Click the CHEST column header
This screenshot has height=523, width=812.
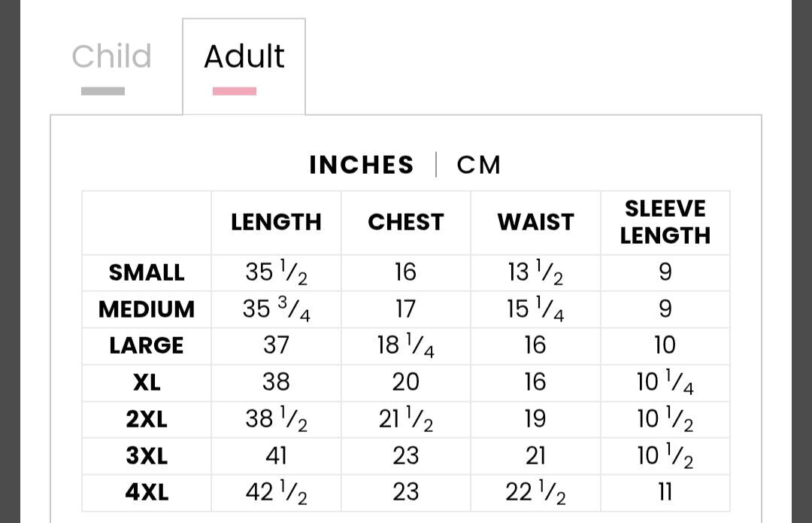click(x=406, y=222)
